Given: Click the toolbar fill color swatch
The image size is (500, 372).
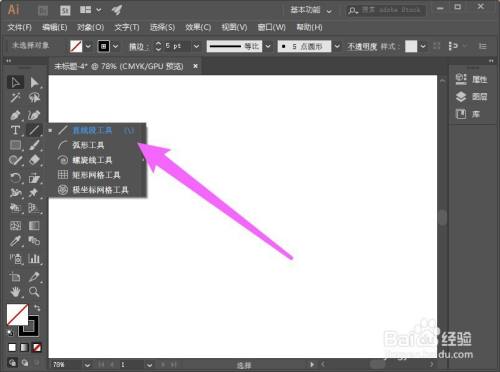Looking at the screenshot, I should coord(17,314).
